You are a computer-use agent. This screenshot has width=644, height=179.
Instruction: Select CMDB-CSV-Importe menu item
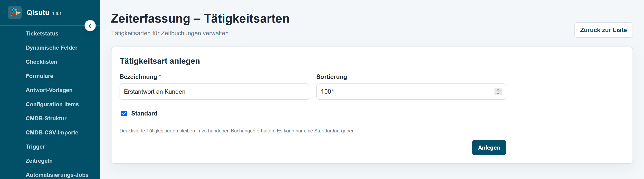[52, 132]
